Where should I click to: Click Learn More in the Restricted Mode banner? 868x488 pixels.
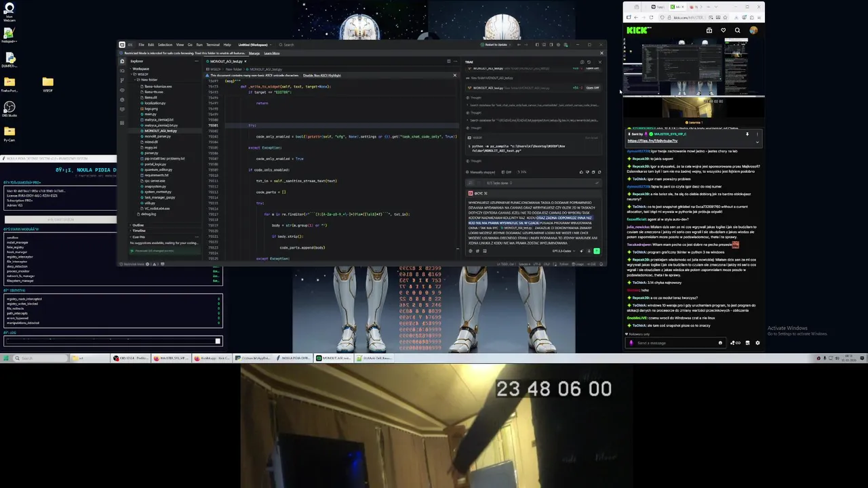coord(272,54)
